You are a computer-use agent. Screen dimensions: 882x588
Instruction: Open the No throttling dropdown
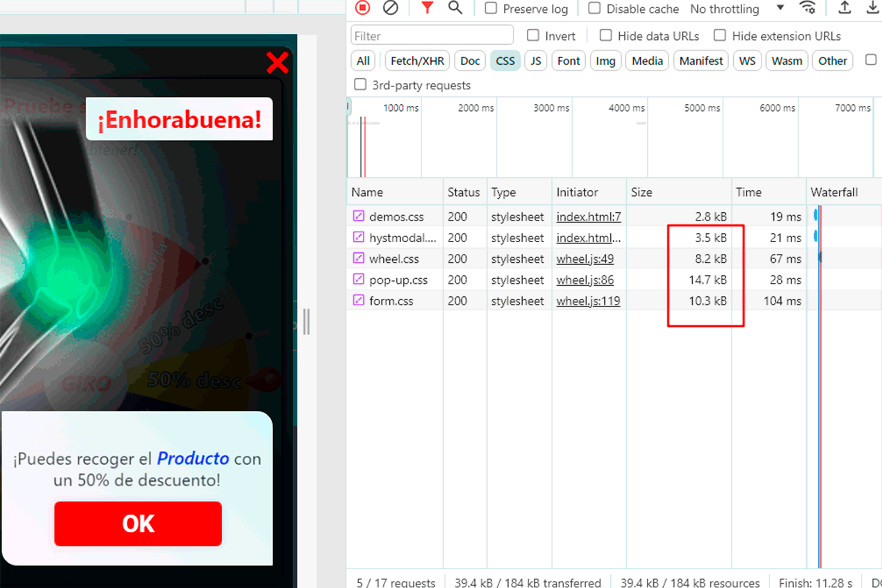[x=737, y=9]
